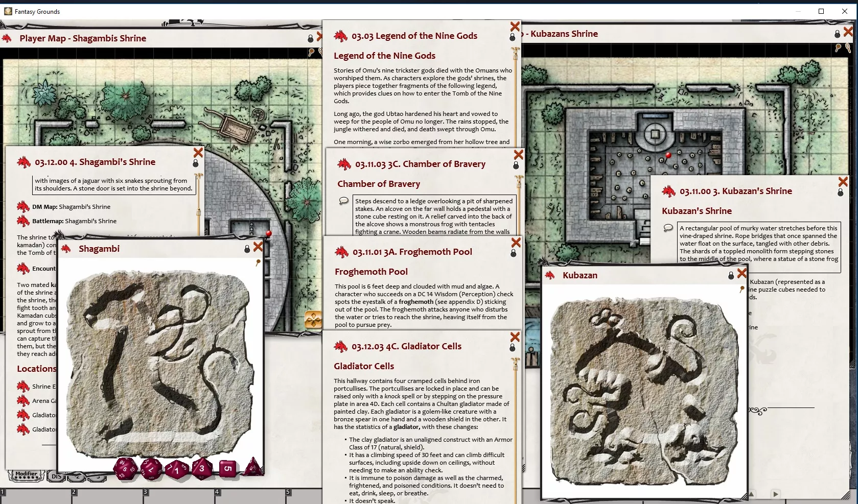Viewport: 858px width, 504px height.
Task: Open the froghemoth appendix link
Action: click(x=416, y=302)
